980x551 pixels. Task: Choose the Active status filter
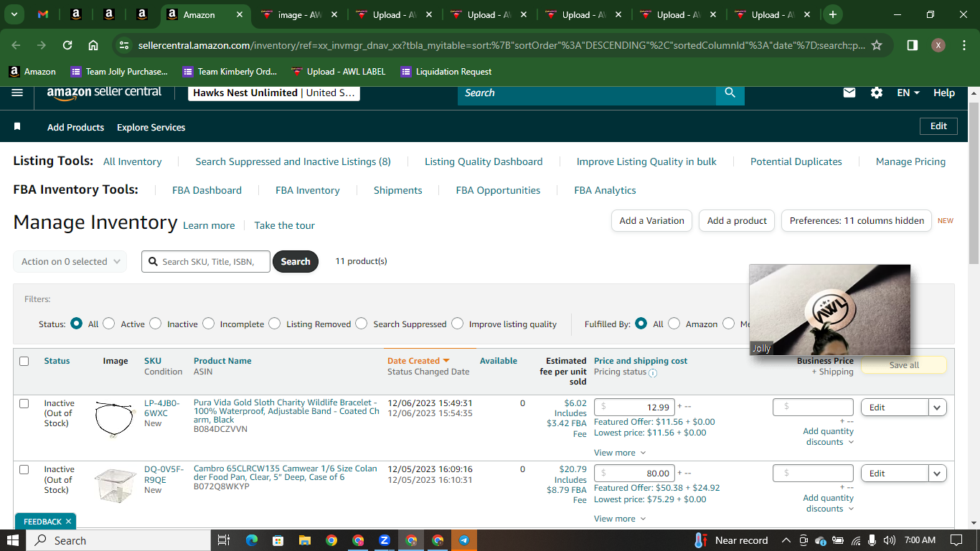coord(109,324)
